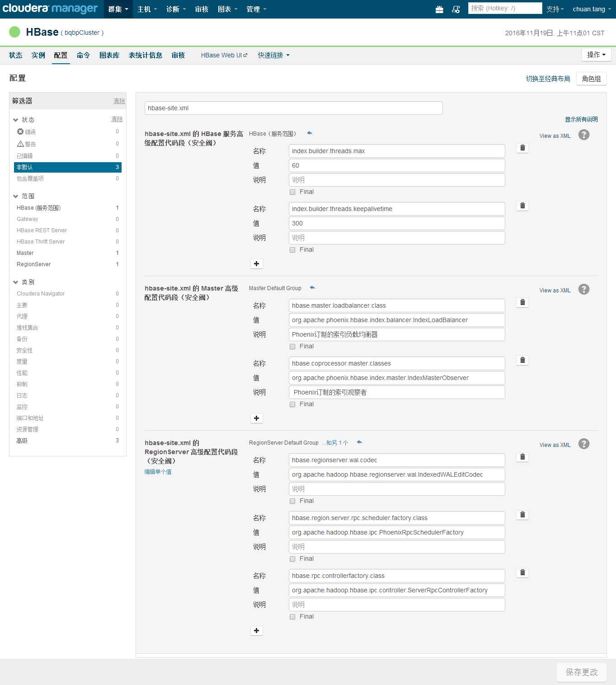The height and width of the screenshot is (685, 616).
Task: Filter by 高级 category
Action: pyautogui.click(x=68, y=441)
